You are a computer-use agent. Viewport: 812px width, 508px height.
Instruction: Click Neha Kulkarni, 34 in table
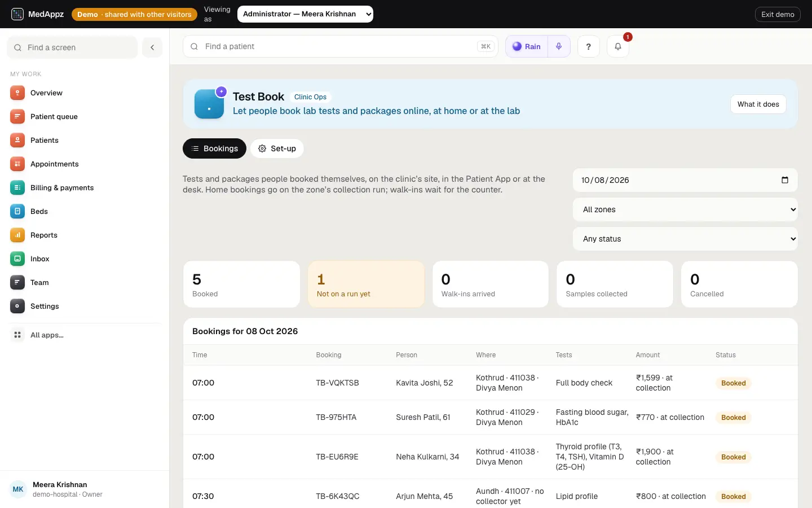click(427, 457)
